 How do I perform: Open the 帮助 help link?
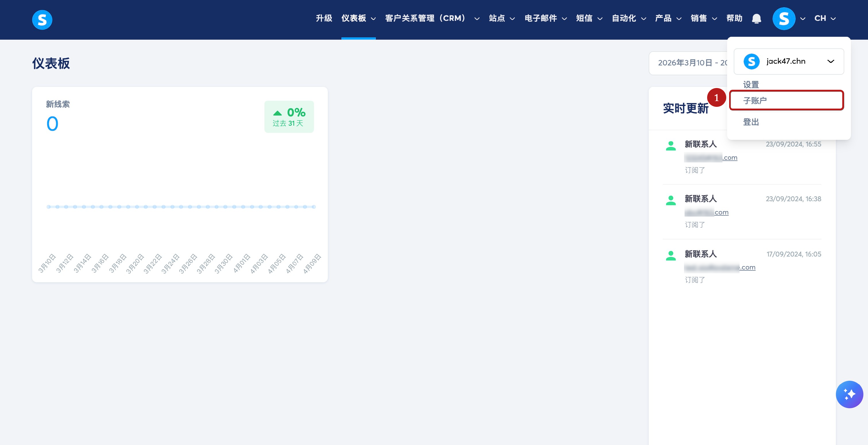734,19
